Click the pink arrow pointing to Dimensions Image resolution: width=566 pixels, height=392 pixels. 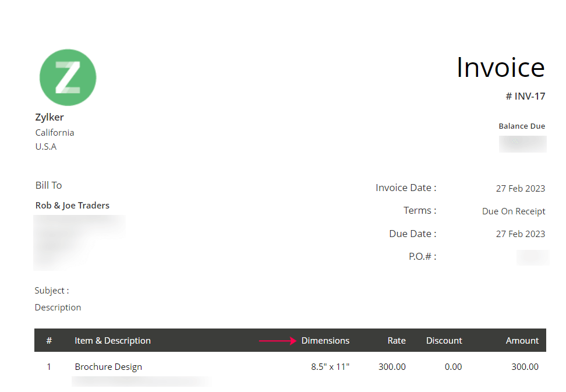coord(278,341)
